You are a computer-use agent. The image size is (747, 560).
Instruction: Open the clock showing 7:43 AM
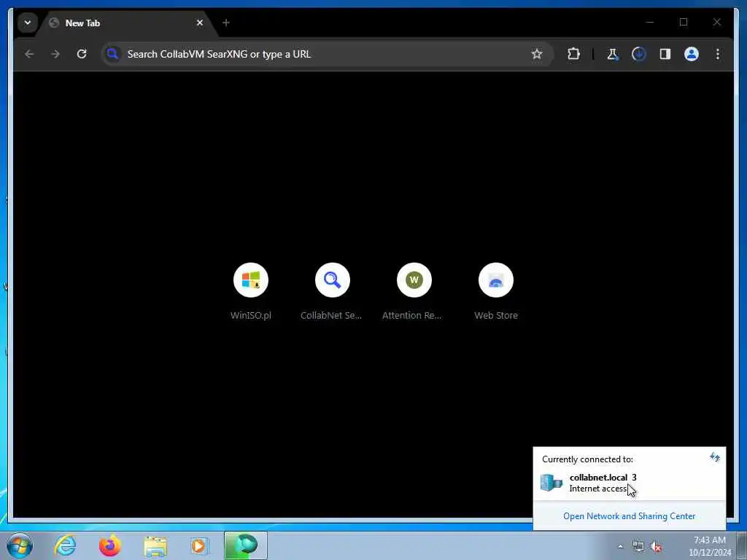coord(709,546)
